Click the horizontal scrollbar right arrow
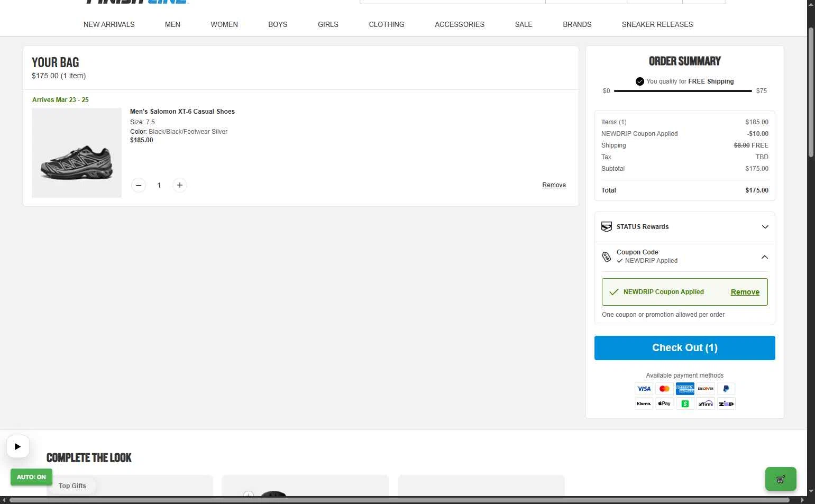The image size is (815, 504). (803, 500)
